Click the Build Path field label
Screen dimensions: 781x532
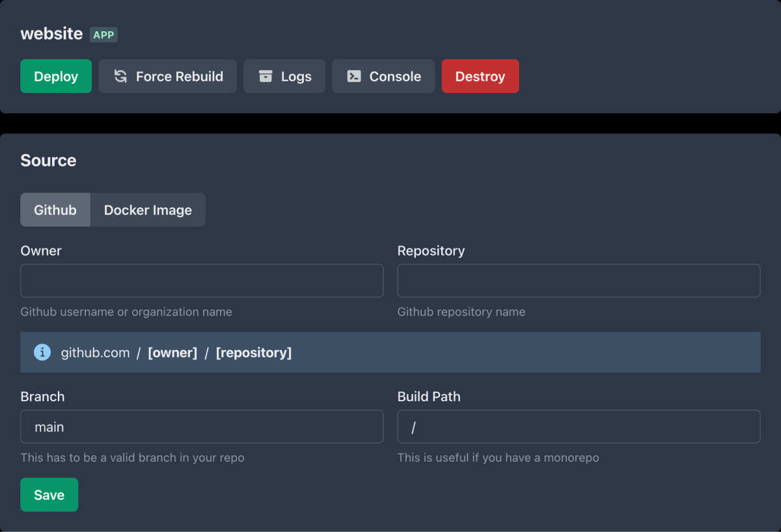429,397
